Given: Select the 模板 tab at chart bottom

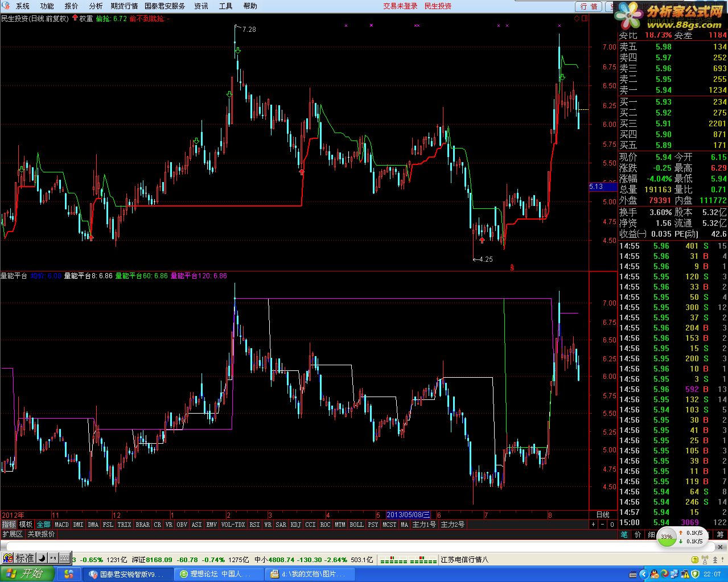Looking at the screenshot, I should pyautogui.click(x=26, y=525).
